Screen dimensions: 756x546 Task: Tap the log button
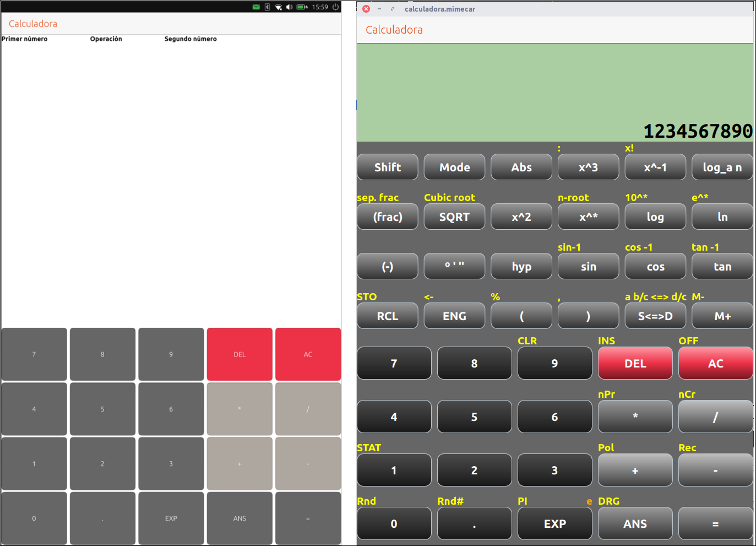pyautogui.click(x=655, y=217)
